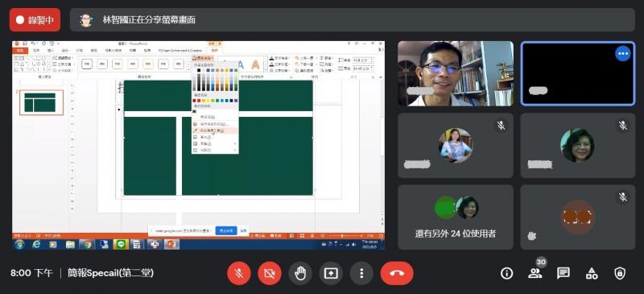Select the seventh shape style preset box
The height and width of the screenshot is (294, 644).
coord(178,64)
